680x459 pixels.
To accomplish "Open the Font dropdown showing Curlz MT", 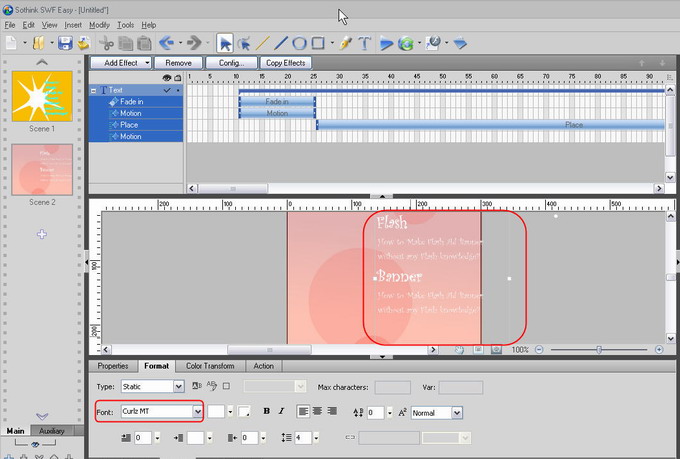I will pos(197,411).
